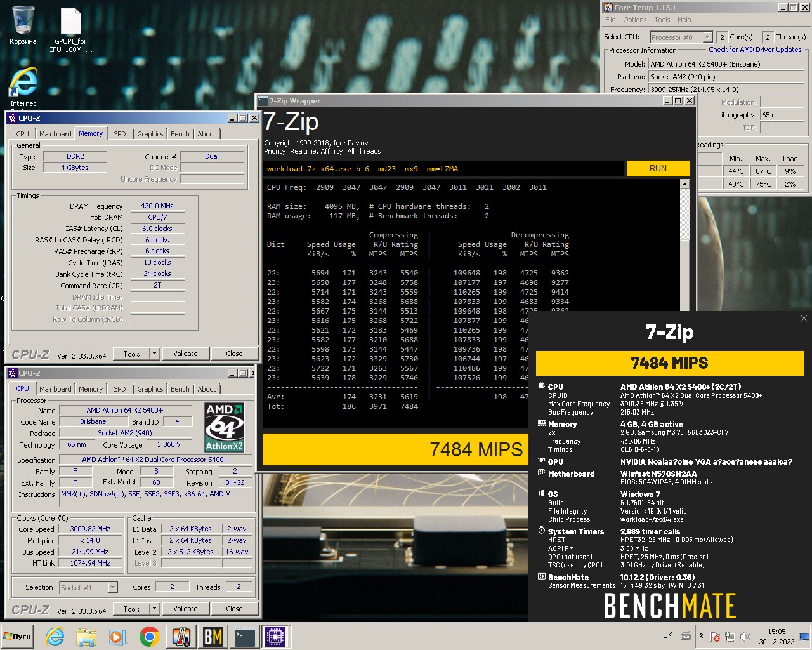
Task: Open the Internet Explorer desktop shortcut
Action: pyautogui.click(x=23, y=88)
